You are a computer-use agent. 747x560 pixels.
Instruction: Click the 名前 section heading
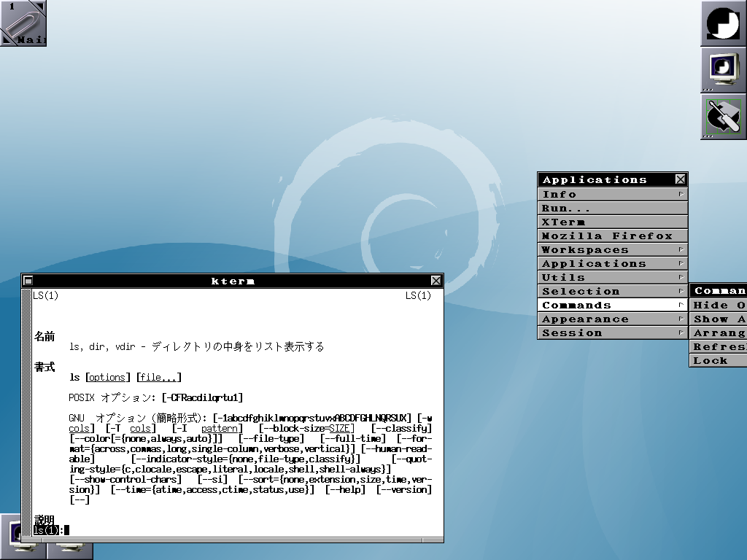click(x=44, y=337)
